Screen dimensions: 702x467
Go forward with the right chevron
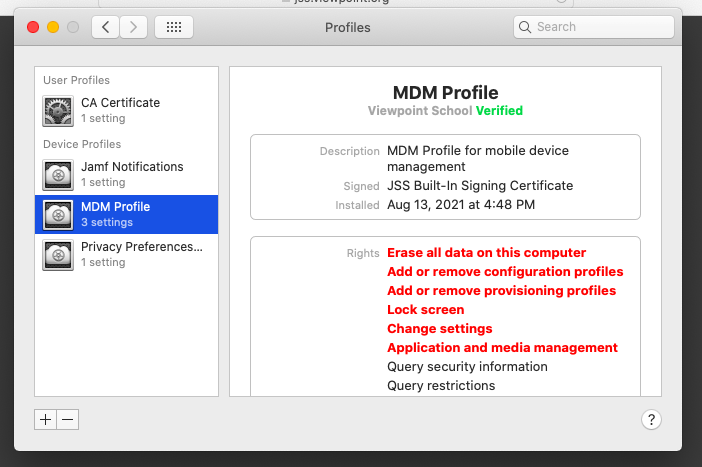click(134, 27)
